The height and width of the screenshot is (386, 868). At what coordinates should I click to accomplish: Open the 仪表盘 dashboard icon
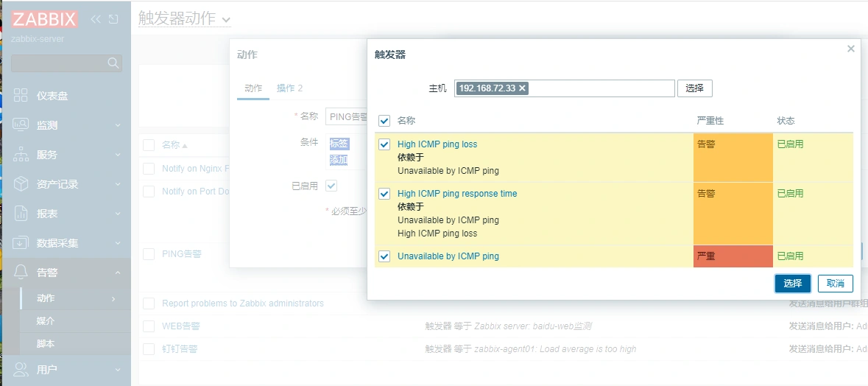(21, 96)
